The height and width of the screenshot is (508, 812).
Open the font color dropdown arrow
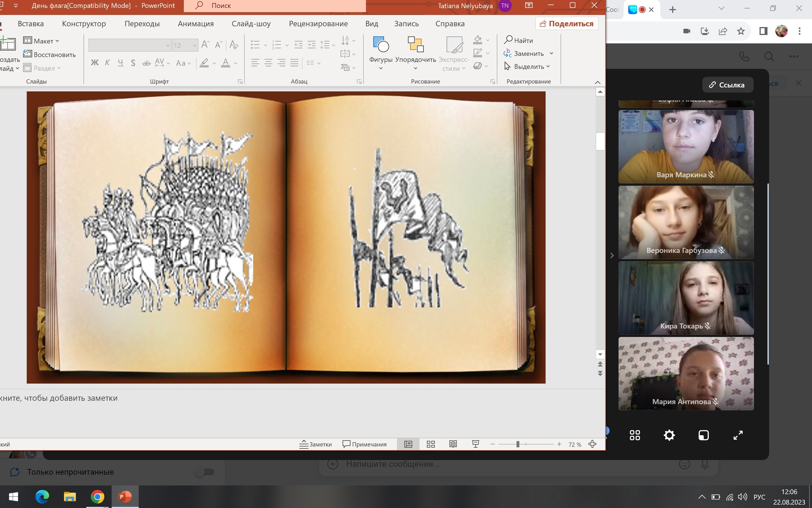click(x=236, y=63)
